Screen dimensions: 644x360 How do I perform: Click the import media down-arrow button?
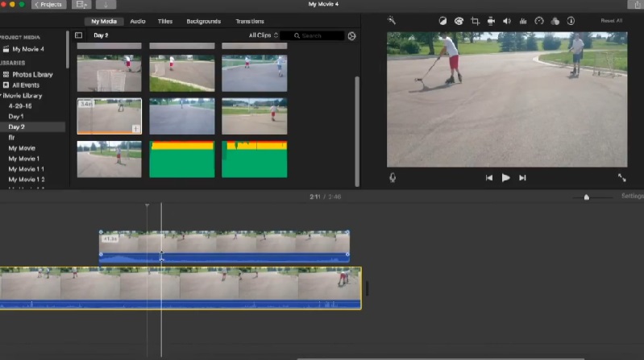coord(106,5)
